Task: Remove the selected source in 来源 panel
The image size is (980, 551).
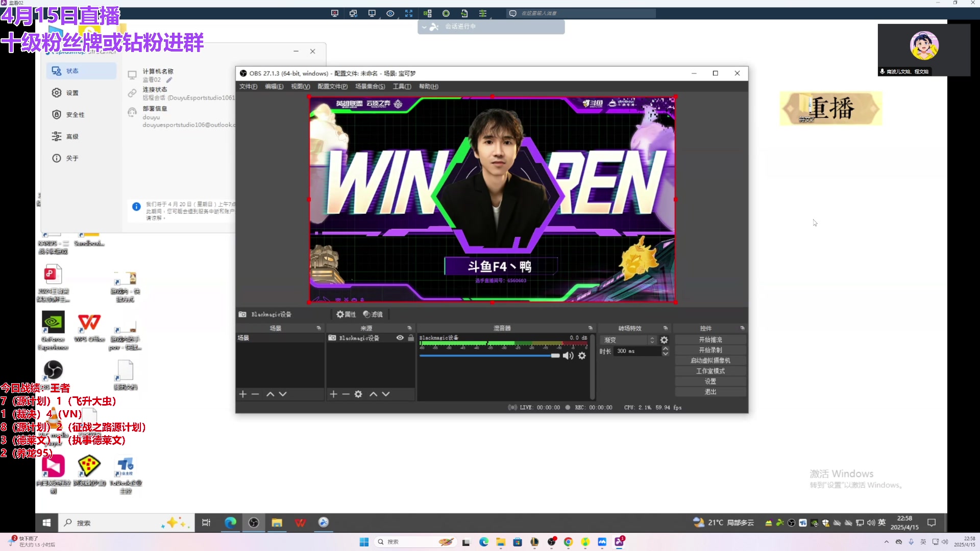Action: [346, 394]
